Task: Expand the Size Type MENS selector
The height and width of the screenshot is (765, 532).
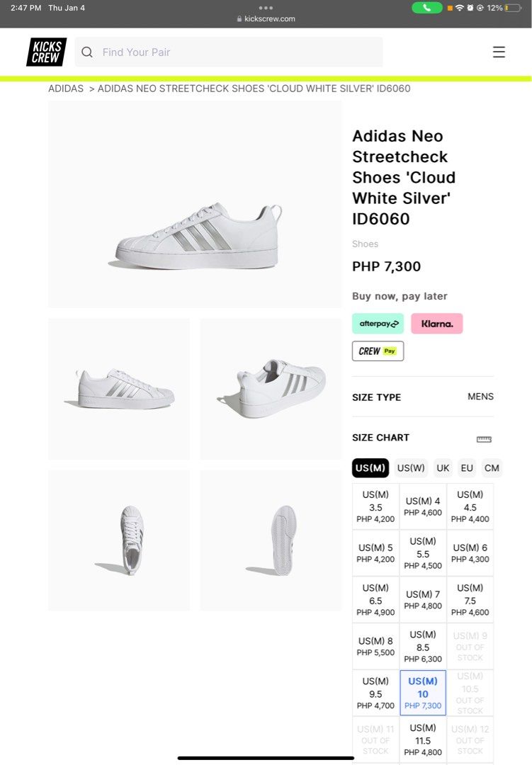Action: click(x=480, y=397)
